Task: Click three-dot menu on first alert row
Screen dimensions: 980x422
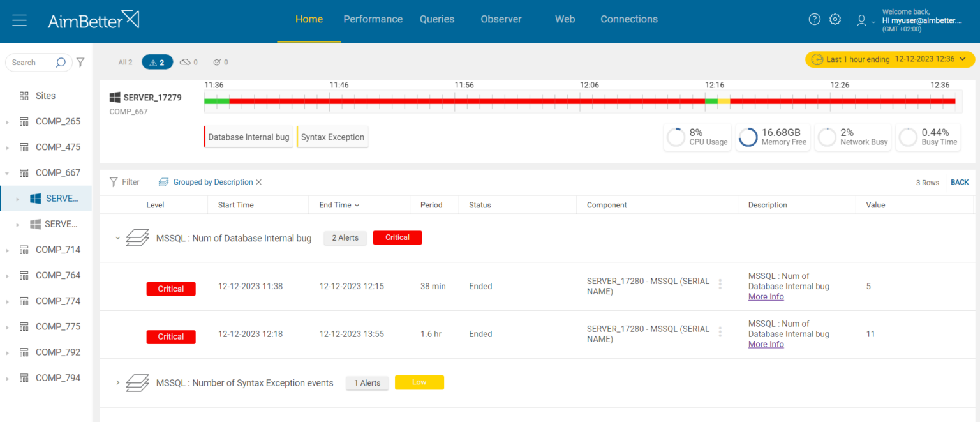Action: 720,284
